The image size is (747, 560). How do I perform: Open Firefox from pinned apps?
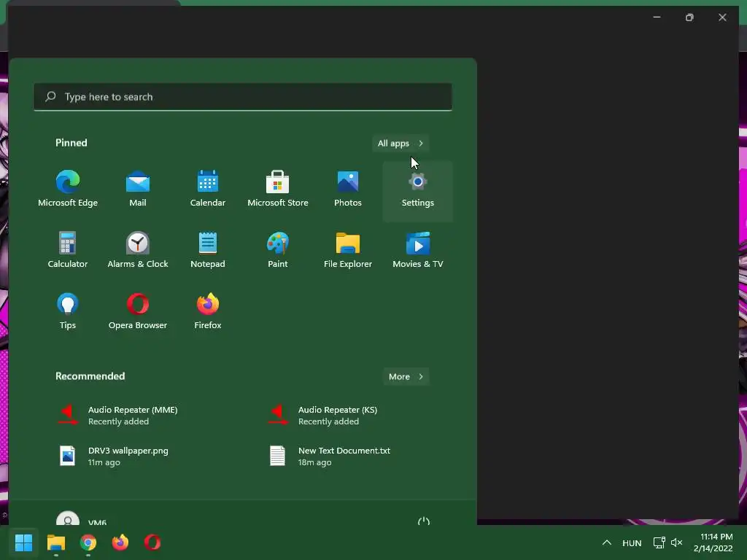(208, 312)
